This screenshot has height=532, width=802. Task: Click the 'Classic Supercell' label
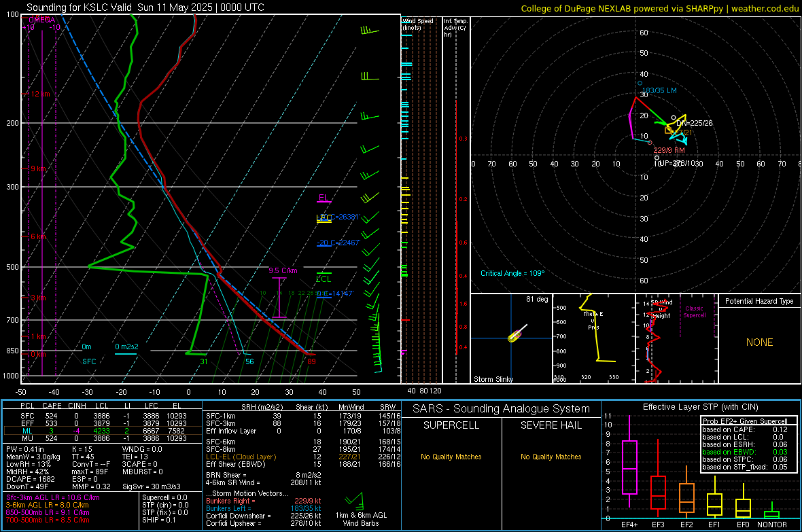click(694, 312)
